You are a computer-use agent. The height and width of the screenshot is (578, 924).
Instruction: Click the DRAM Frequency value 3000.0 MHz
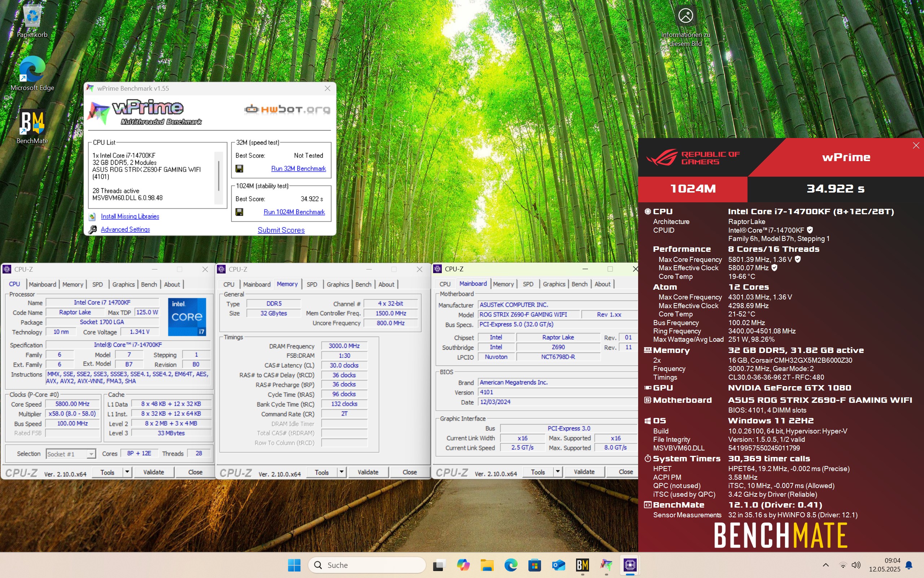[x=344, y=346]
